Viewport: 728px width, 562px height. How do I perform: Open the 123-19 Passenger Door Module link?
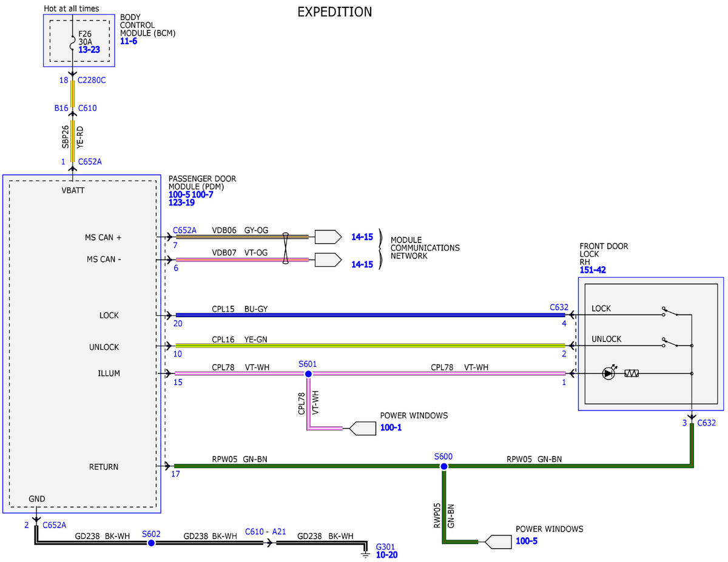pyautogui.click(x=181, y=202)
